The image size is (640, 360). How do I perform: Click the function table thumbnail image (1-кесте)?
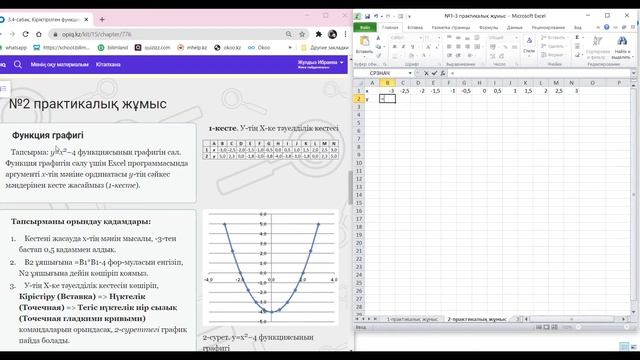click(271, 149)
